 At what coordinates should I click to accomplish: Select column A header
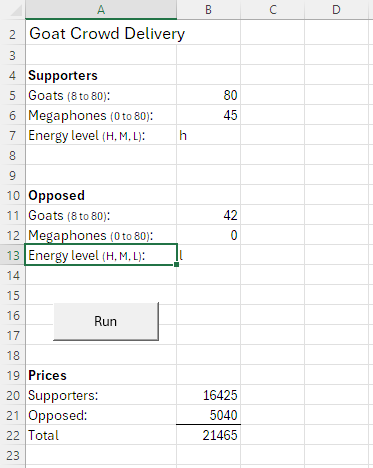(101, 10)
